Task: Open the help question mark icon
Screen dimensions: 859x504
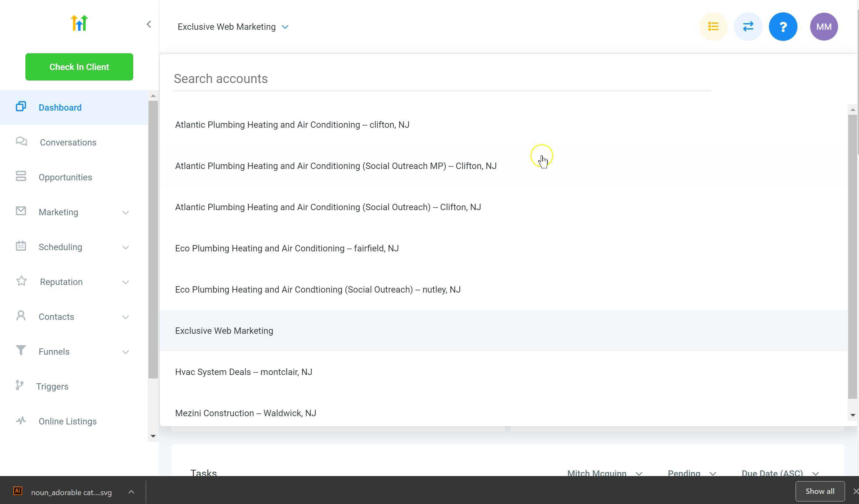Action: (x=783, y=27)
